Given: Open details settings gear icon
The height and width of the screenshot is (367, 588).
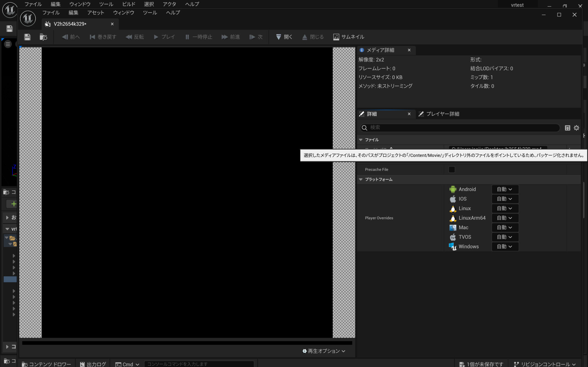Looking at the screenshot, I should [576, 128].
